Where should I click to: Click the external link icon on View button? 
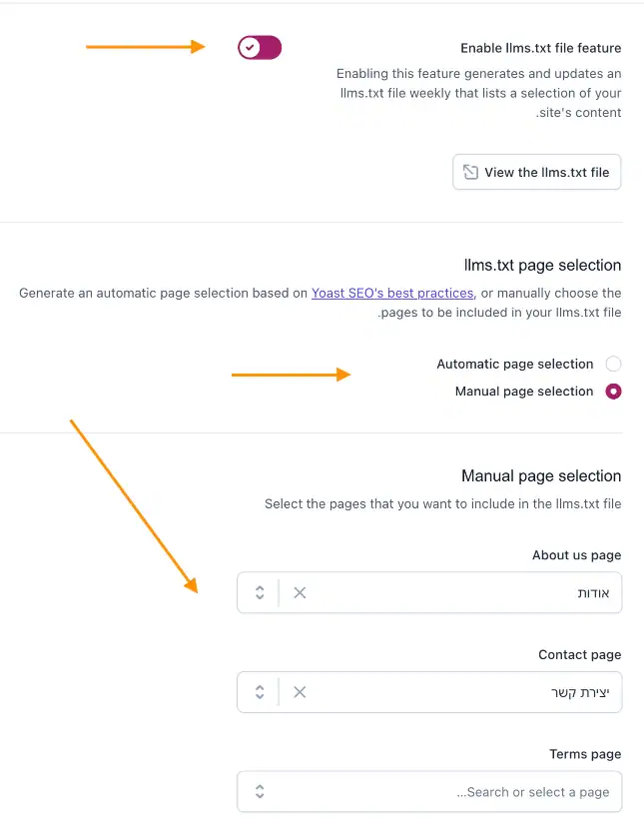point(470,172)
